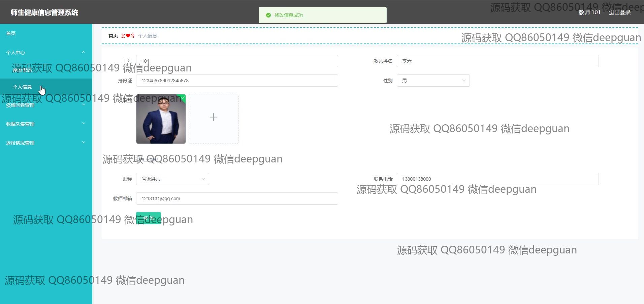Click 退出登录 to log out
The height and width of the screenshot is (304, 644).
pos(619,12)
